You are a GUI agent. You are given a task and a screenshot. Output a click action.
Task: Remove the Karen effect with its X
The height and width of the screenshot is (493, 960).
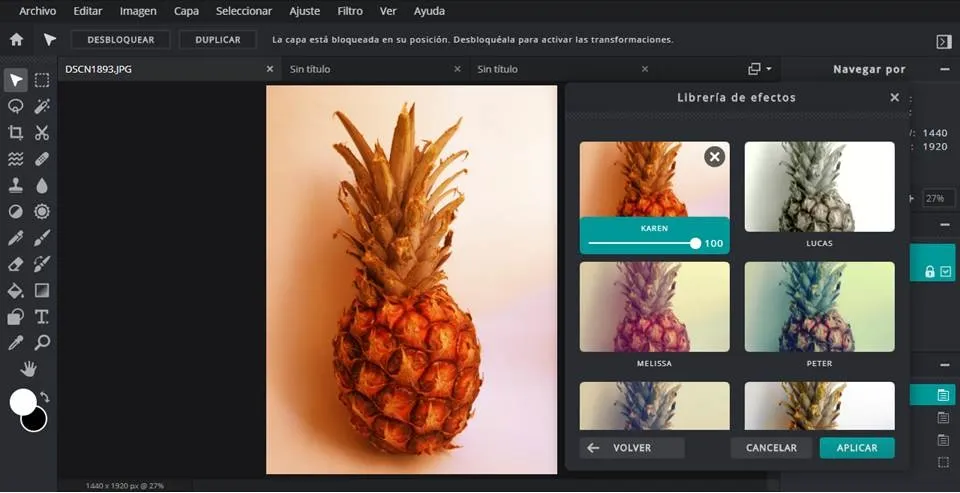pyautogui.click(x=714, y=157)
